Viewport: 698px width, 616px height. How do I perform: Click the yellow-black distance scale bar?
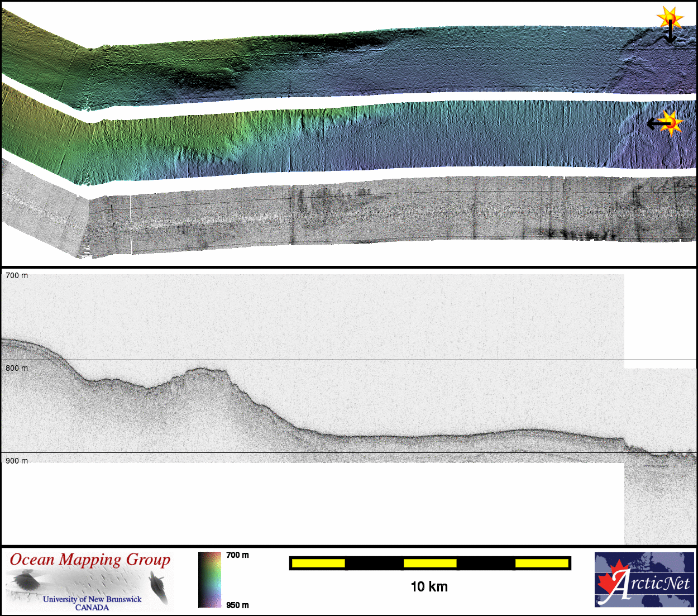click(429, 563)
